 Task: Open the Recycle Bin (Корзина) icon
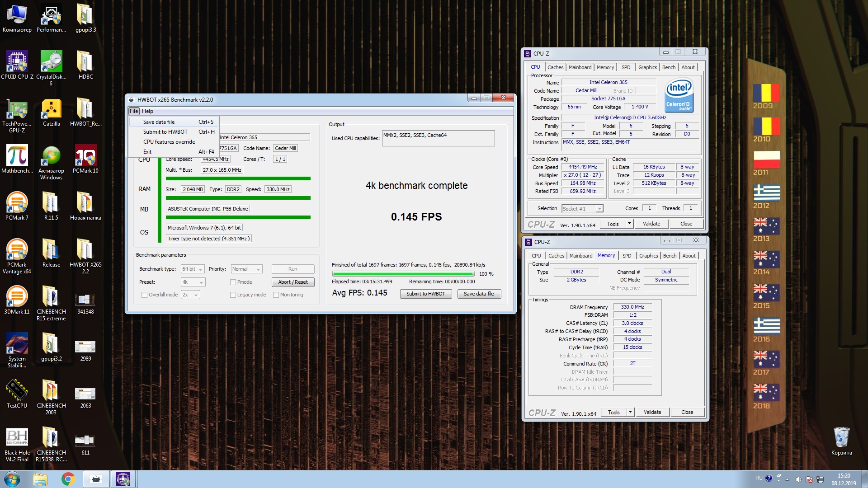pos(841,441)
